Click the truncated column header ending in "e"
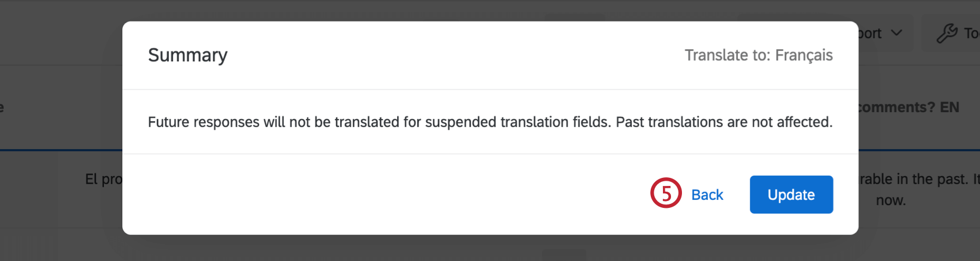 (2, 107)
